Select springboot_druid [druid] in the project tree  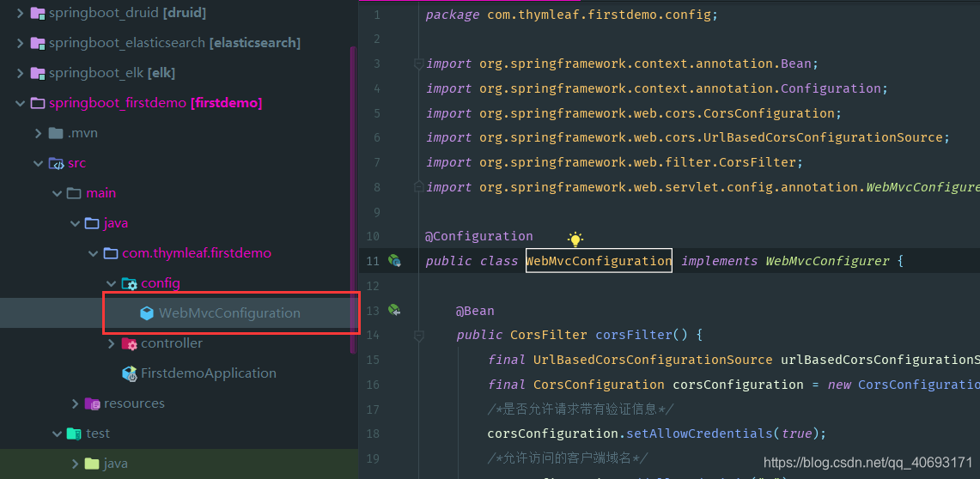[127, 13]
